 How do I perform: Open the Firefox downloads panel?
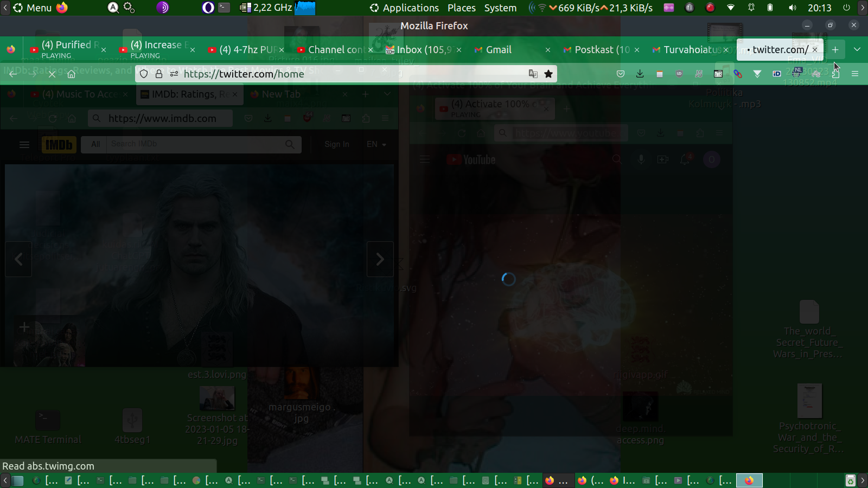point(640,74)
